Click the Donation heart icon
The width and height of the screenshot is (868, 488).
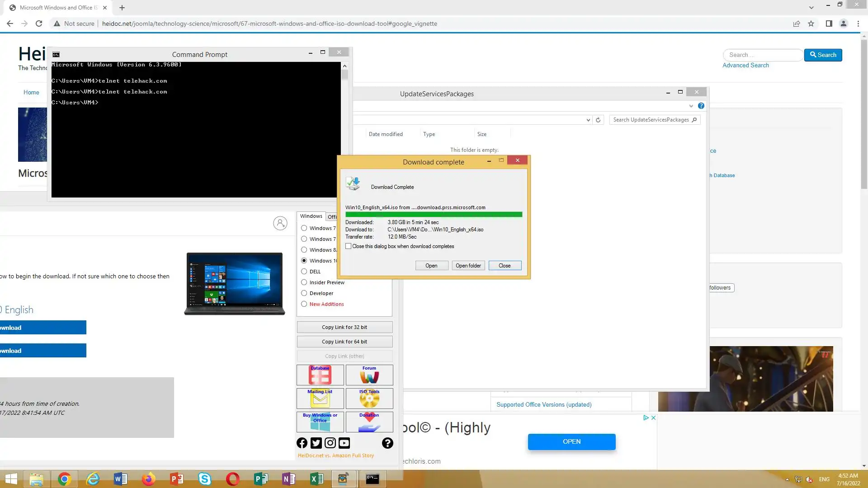369,422
